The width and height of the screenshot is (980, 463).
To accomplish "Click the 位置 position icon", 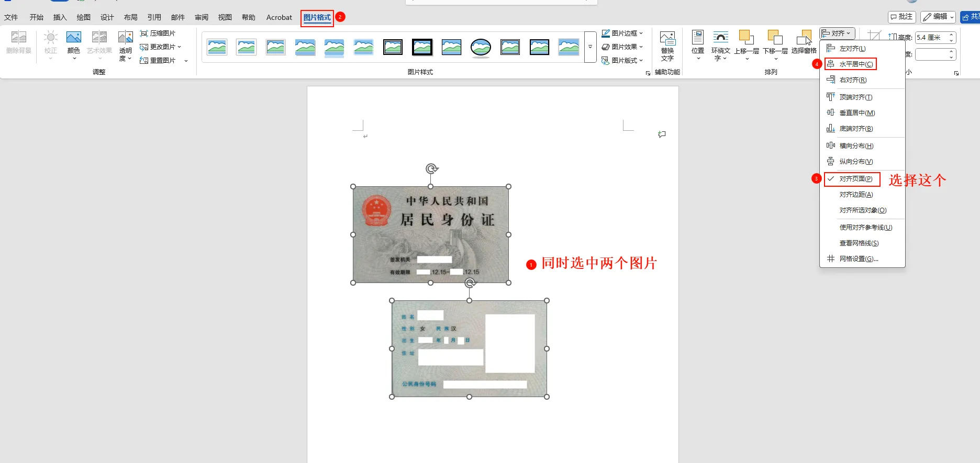I will pyautogui.click(x=697, y=38).
